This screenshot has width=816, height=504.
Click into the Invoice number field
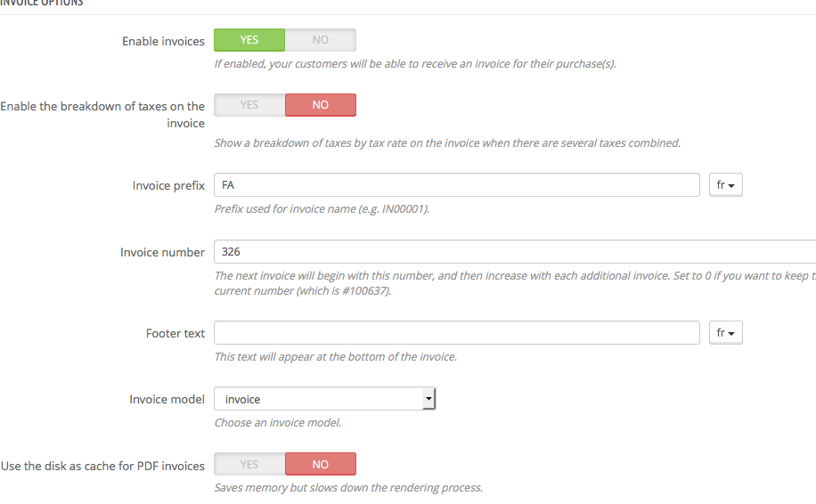515,252
